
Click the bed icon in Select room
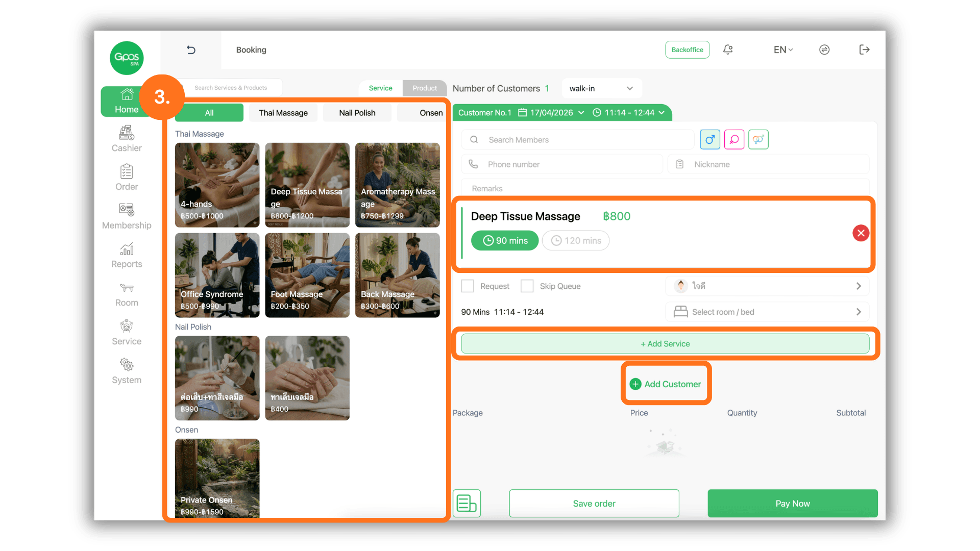click(x=680, y=312)
